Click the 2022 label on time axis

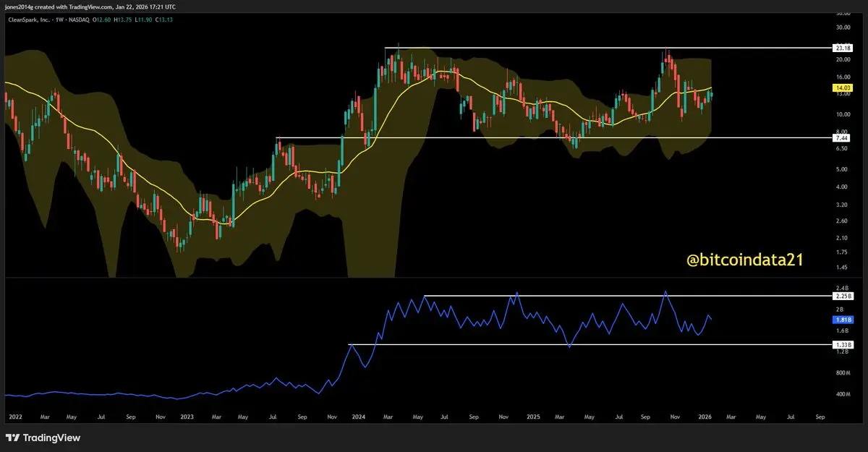(15, 417)
